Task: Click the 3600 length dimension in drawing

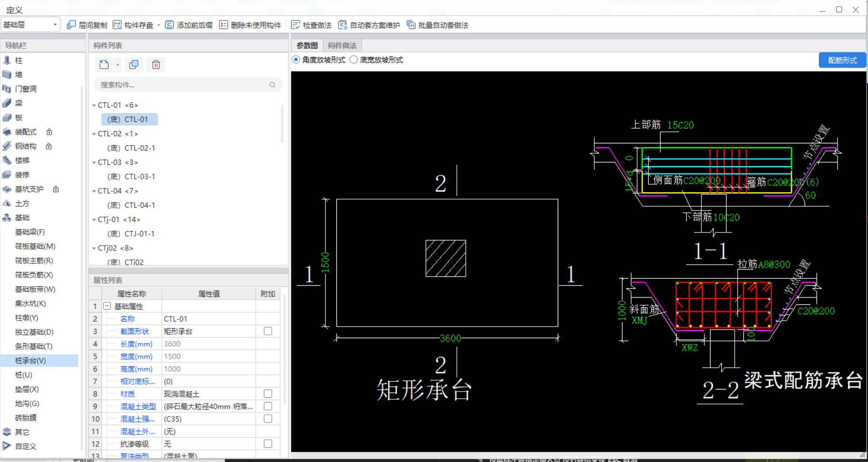Action: click(x=450, y=338)
